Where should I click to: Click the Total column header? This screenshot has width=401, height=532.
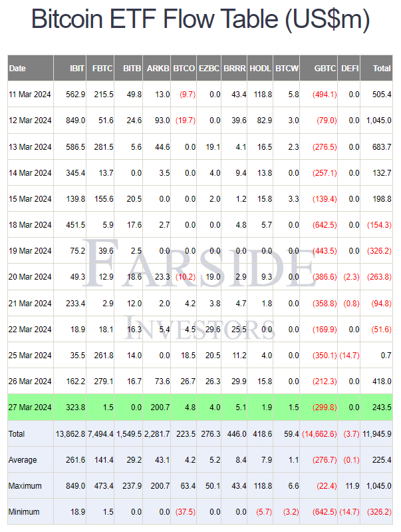pyautogui.click(x=376, y=68)
